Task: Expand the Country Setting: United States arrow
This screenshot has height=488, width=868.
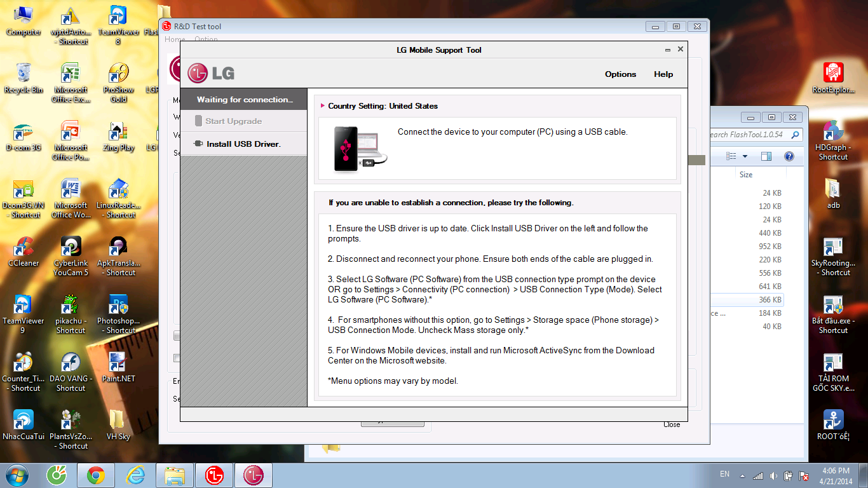Action: pos(323,106)
